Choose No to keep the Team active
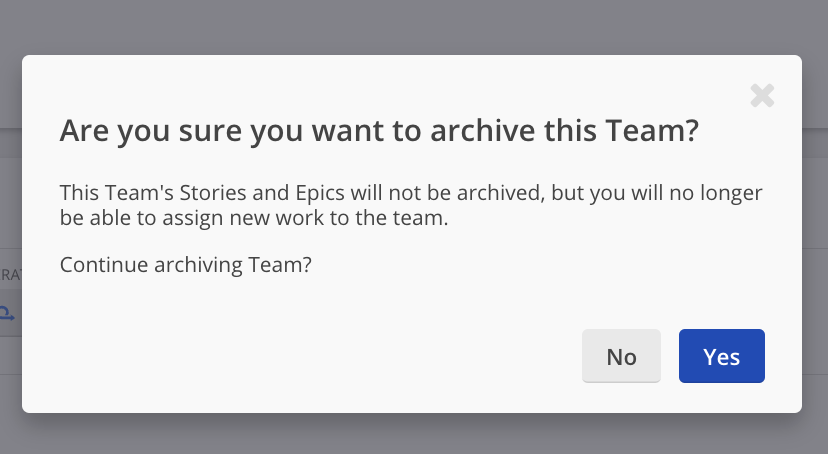Viewport: 828px width, 454px height. [x=621, y=356]
